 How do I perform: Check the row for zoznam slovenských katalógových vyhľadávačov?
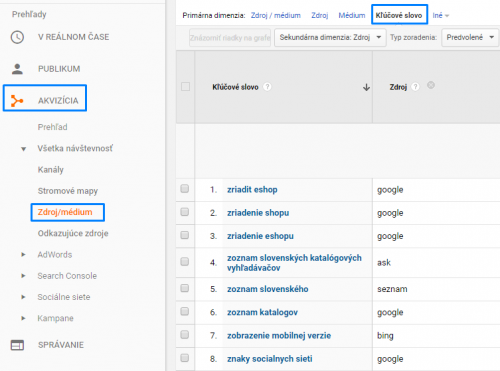[185, 262]
